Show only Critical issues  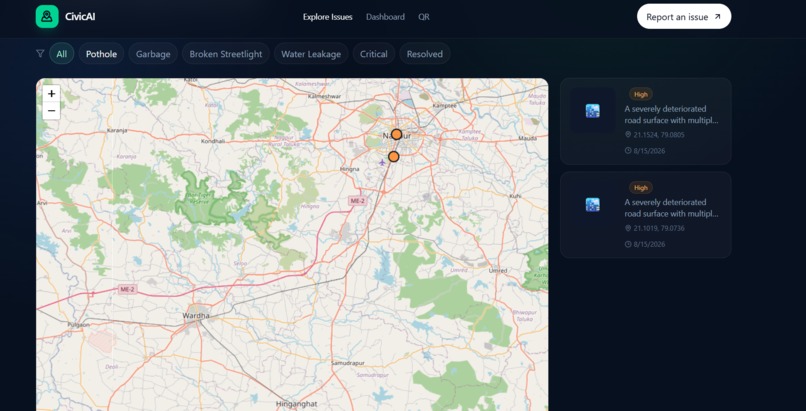coord(374,53)
